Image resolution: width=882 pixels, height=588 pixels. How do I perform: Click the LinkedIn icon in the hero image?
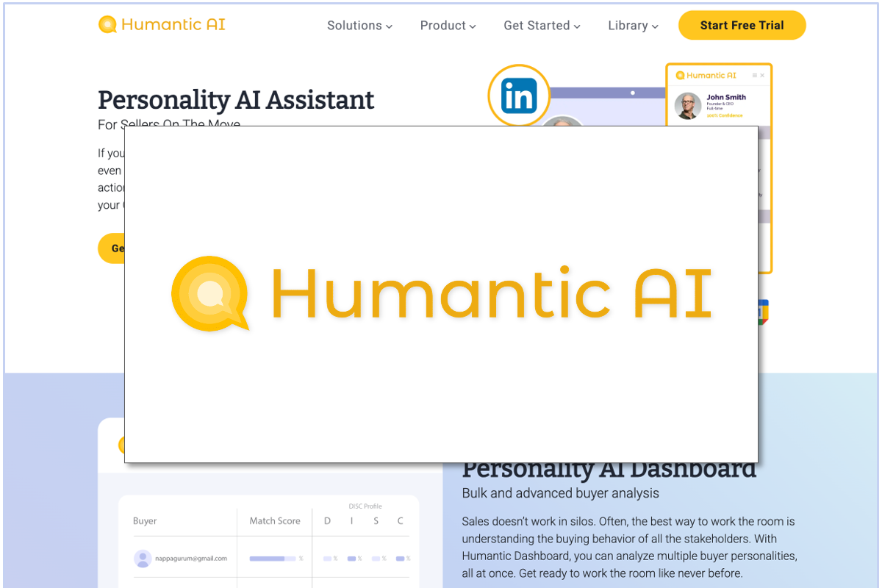pyautogui.click(x=519, y=96)
